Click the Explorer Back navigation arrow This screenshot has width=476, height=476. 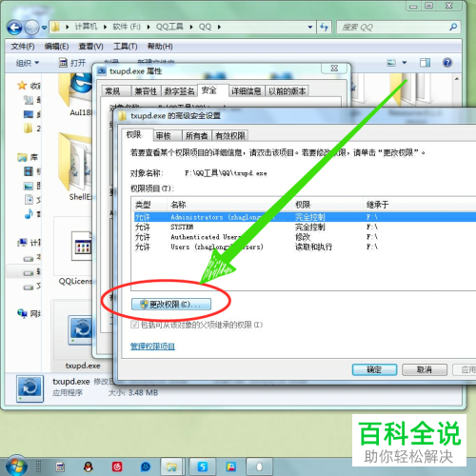click(14, 28)
